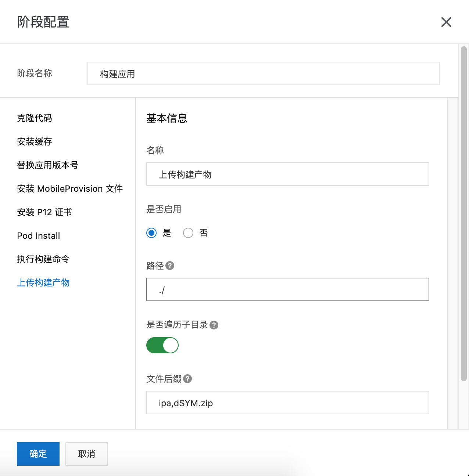Select the 是 radio button for 是否启用

[x=151, y=233]
